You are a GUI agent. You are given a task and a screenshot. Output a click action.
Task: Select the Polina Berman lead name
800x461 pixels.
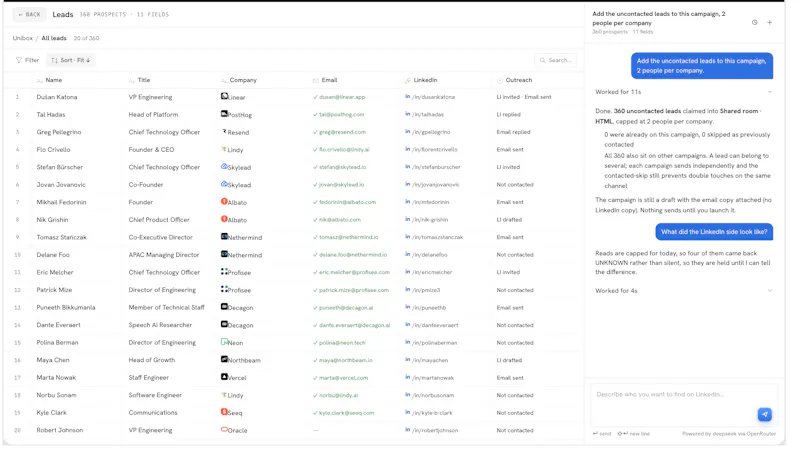click(x=57, y=343)
